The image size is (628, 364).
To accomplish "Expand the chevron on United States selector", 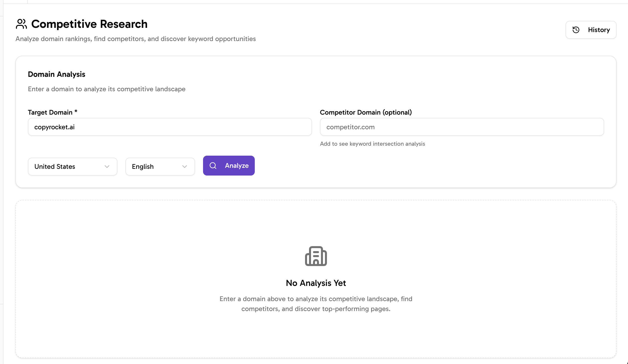I will tap(107, 167).
